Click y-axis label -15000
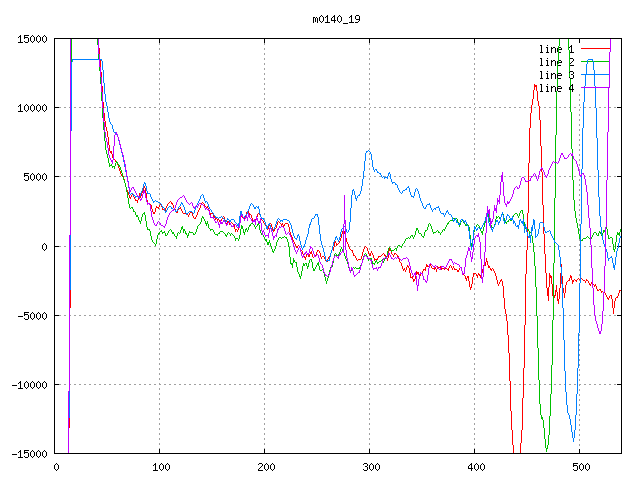This screenshot has width=640, height=480. pos(29,454)
